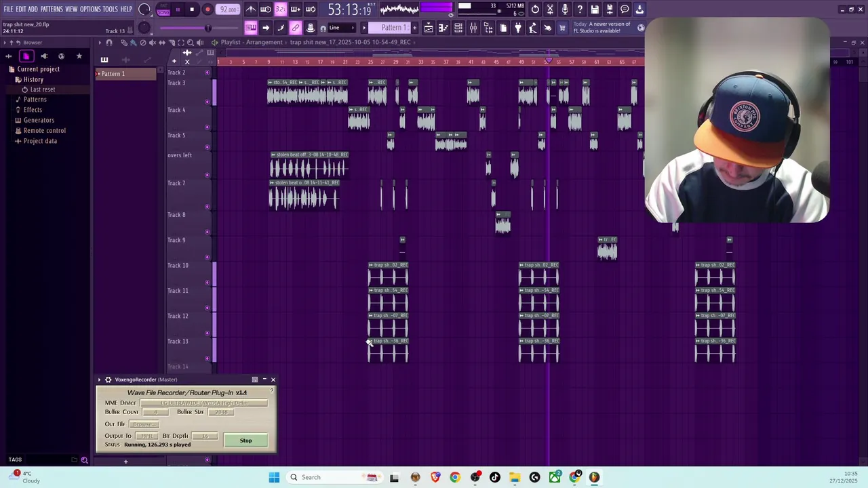Switch to SONG mode toggle

click(x=163, y=12)
